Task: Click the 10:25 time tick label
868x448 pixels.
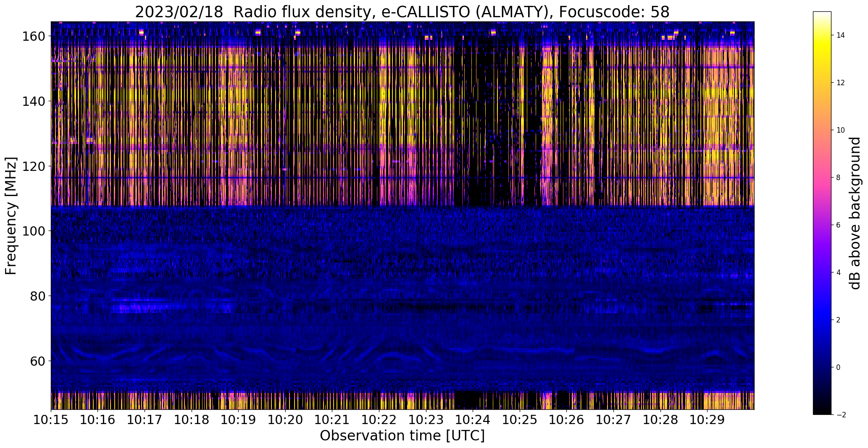Action: click(520, 420)
